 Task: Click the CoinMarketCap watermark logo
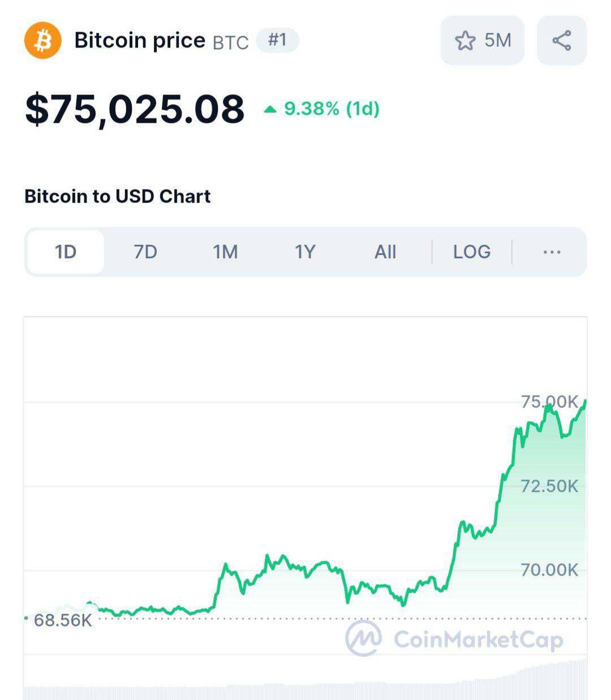click(454, 638)
